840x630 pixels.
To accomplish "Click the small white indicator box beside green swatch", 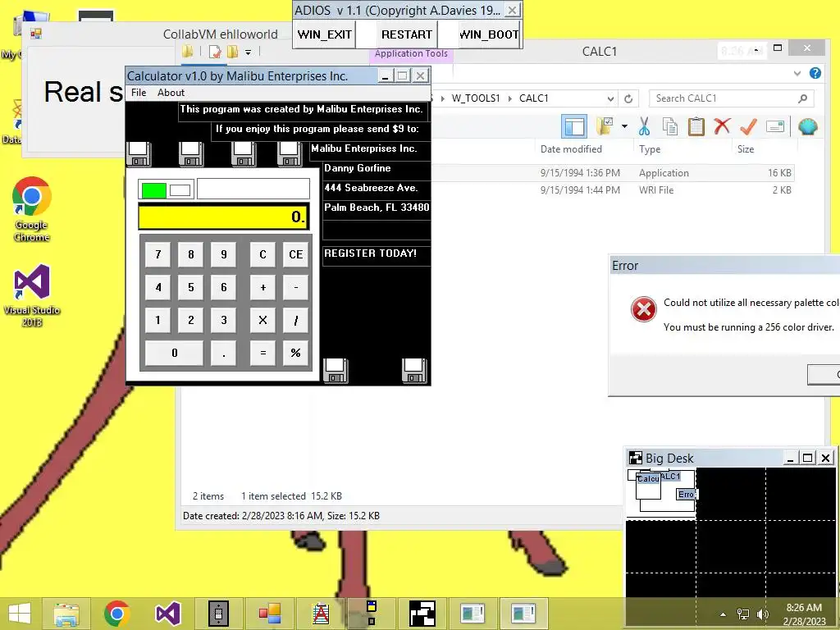I will pos(180,190).
